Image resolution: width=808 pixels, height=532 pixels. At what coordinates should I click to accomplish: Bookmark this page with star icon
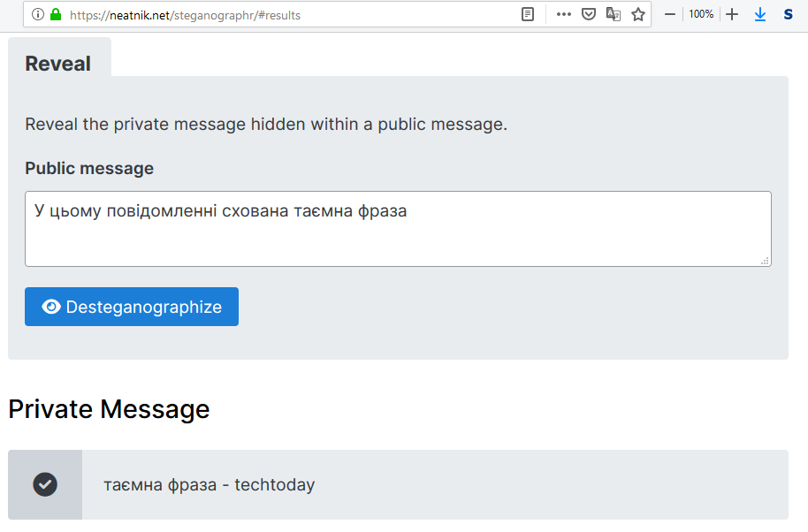coord(637,15)
